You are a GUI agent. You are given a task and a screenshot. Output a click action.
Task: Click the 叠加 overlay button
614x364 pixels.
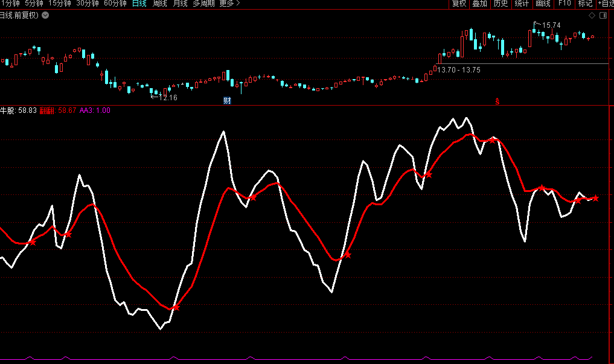click(479, 4)
